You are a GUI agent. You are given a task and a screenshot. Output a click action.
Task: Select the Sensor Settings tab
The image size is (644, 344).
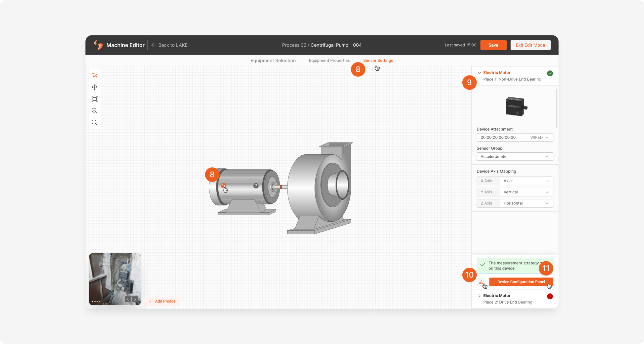point(378,60)
